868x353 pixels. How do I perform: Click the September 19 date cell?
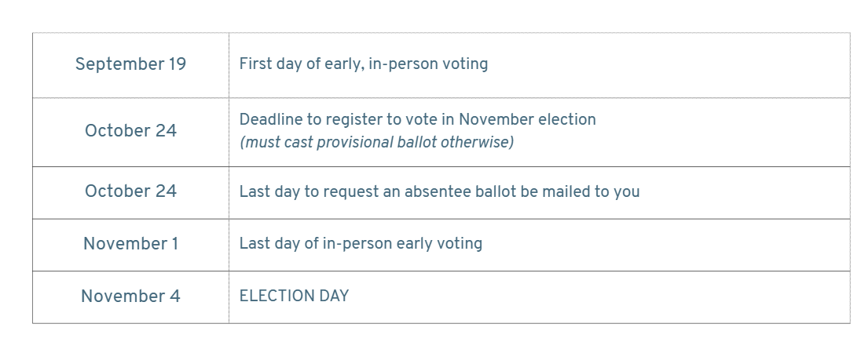[x=130, y=64]
